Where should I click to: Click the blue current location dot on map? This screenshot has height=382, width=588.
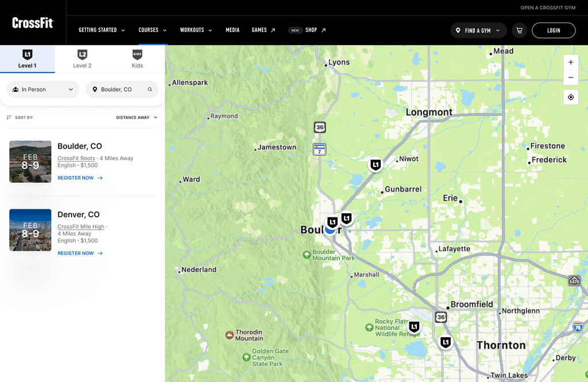330,231
